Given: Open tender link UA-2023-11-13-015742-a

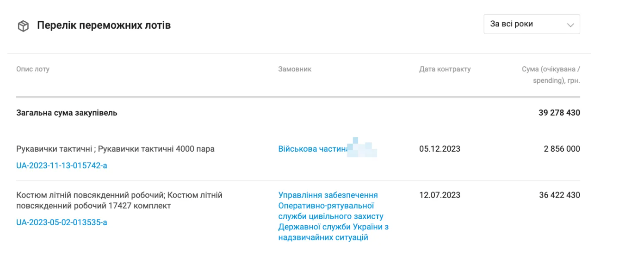Looking at the screenshot, I should click(x=62, y=166).
